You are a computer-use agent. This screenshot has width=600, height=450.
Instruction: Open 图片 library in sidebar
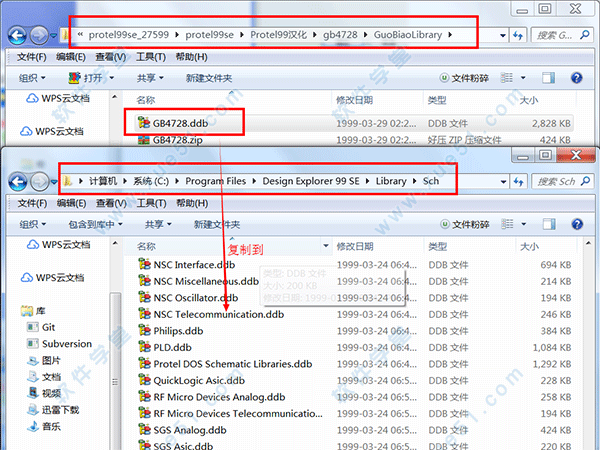(x=51, y=360)
